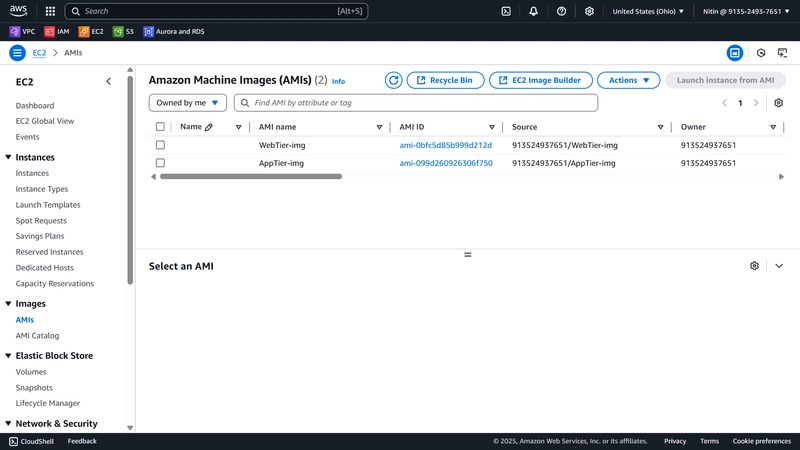Open the AMIs Info link
Screen dimensions: 800x450
(338, 81)
